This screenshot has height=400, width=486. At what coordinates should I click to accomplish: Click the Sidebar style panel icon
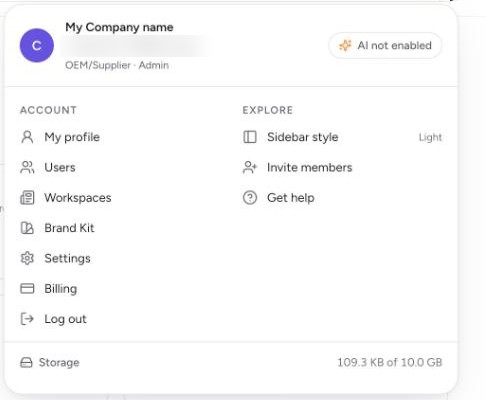[250, 137]
